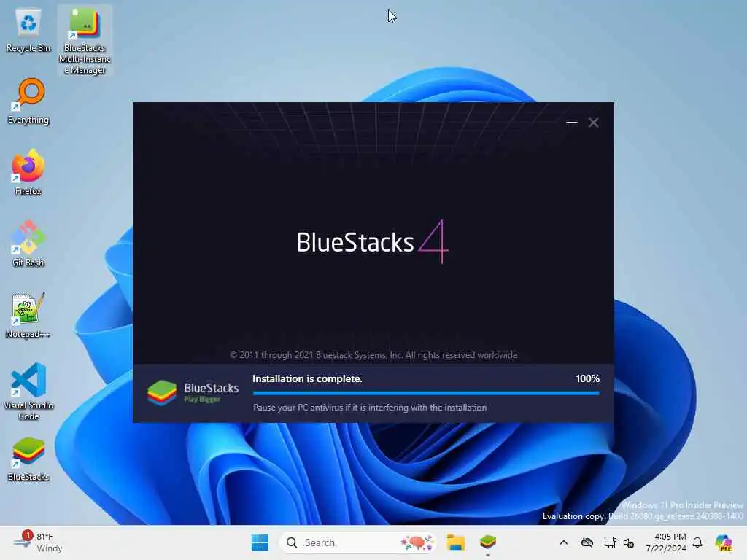Select BlueStacks Multi-Instance Manager shortcut
The width and height of the screenshot is (747, 560).
pyautogui.click(x=85, y=41)
